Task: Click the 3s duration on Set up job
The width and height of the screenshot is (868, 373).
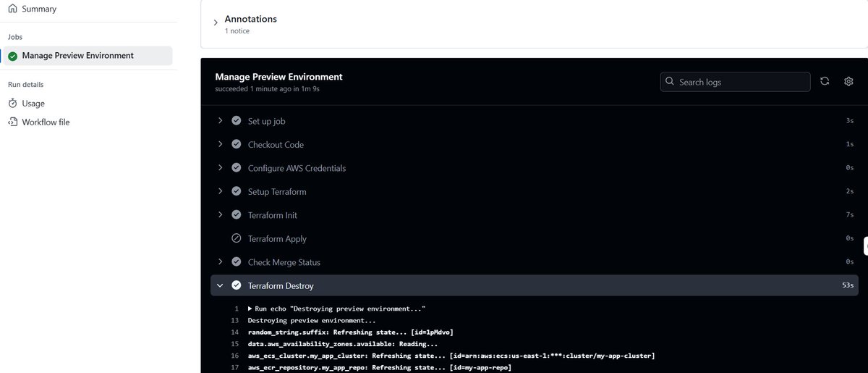Action: coord(850,121)
